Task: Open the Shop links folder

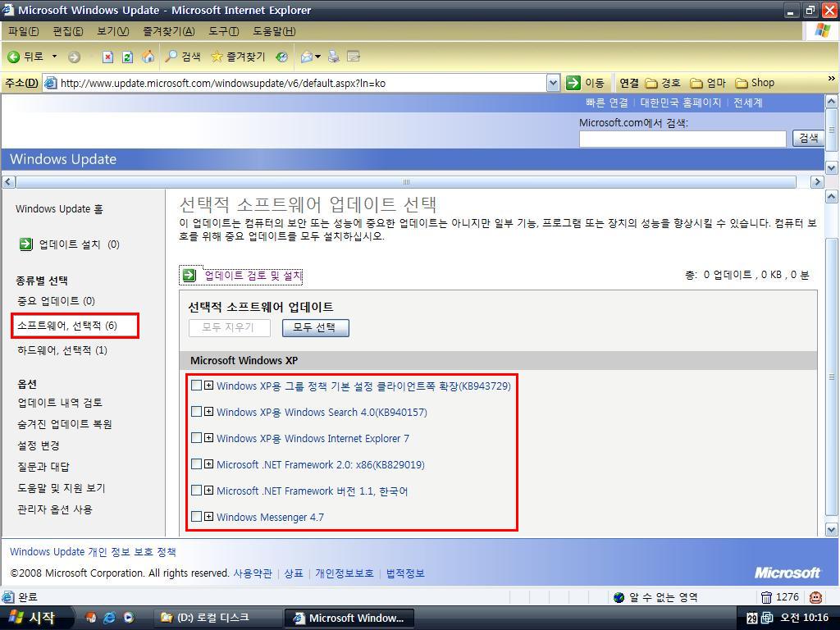Action: (755, 83)
